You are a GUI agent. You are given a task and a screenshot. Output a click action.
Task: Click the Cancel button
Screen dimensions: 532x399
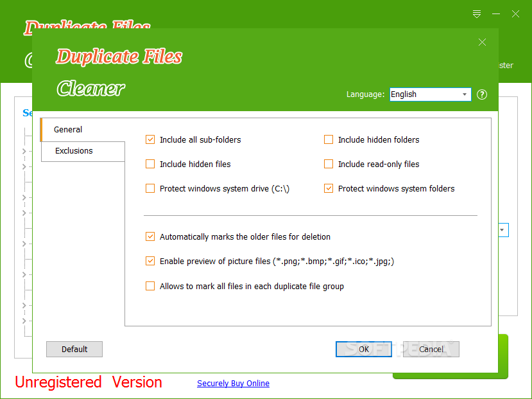pos(431,349)
